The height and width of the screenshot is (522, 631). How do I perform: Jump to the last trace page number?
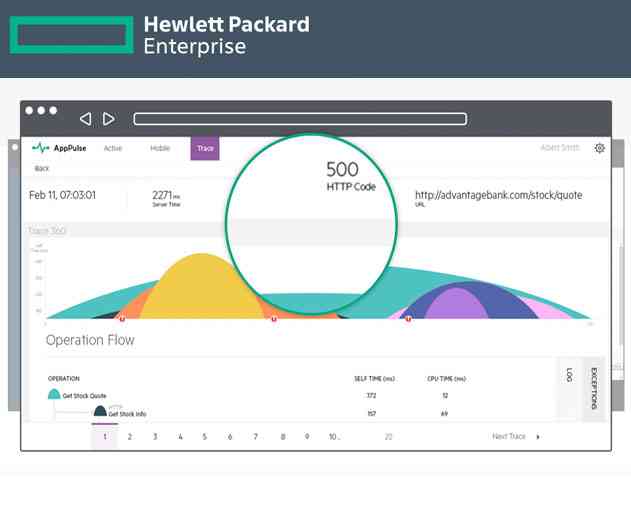[388, 437]
